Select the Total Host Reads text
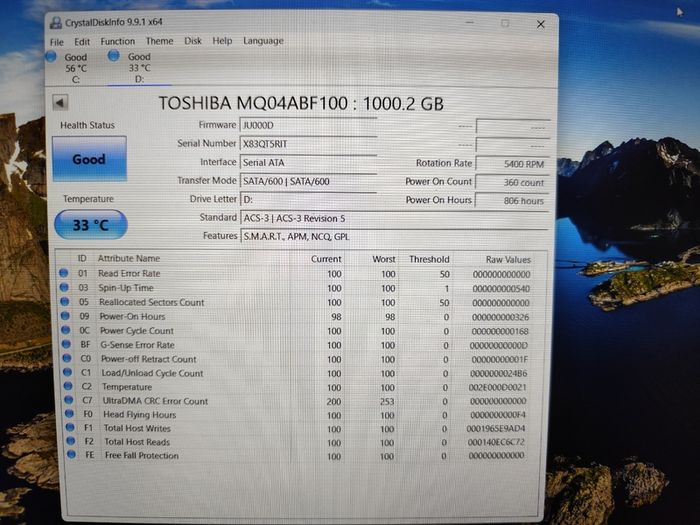Viewport: 700px width, 525px height. pos(138,442)
